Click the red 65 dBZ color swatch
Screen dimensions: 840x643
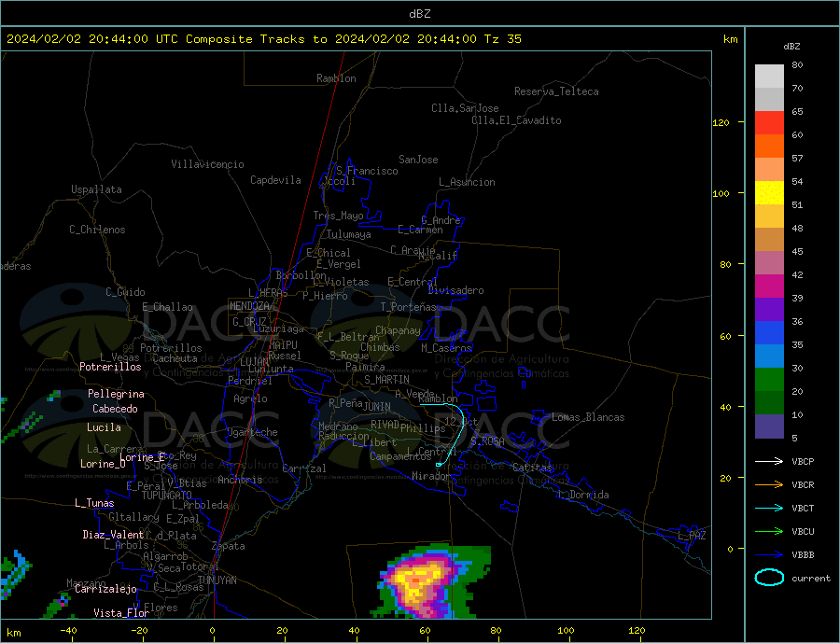[x=769, y=122]
